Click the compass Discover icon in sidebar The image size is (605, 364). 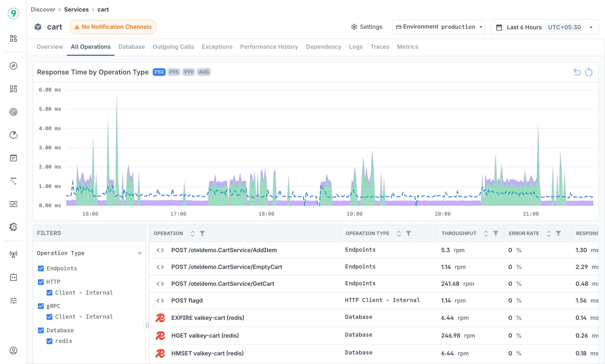click(13, 66)
